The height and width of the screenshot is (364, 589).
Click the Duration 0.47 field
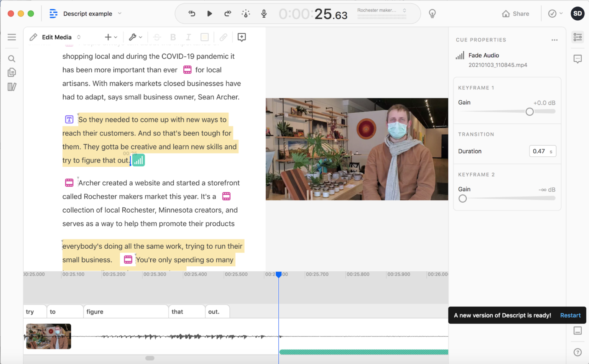[542, 151]
